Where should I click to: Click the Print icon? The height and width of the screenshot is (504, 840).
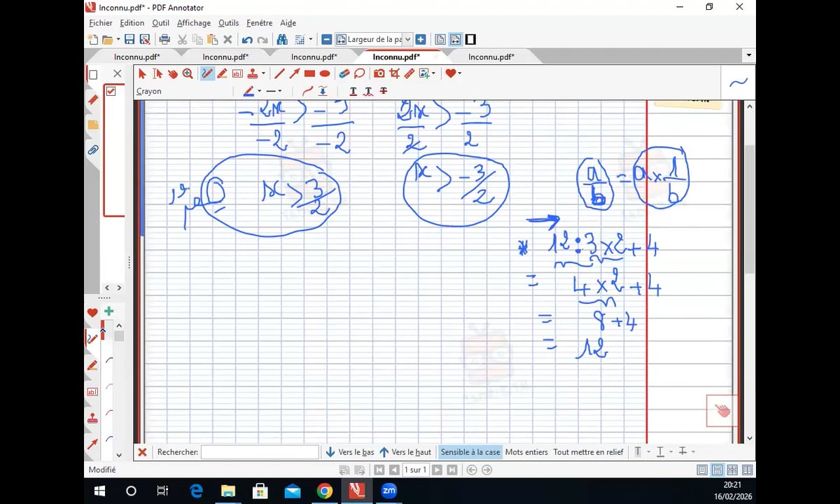[x=164, y=40]
